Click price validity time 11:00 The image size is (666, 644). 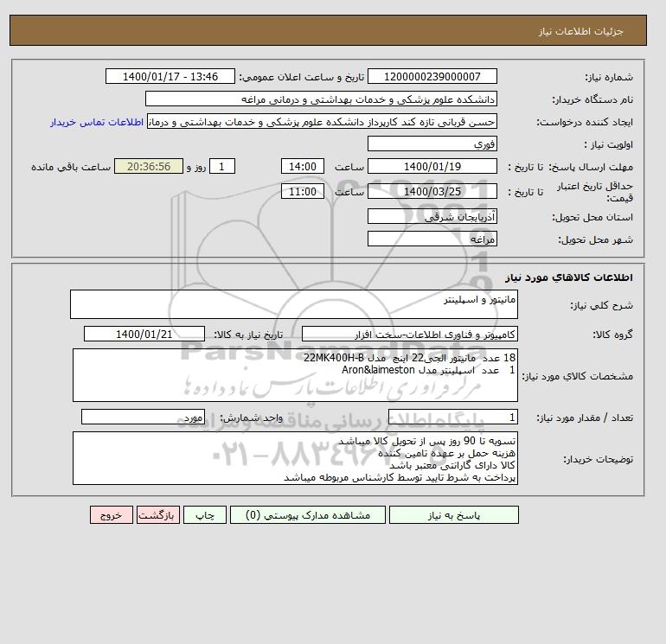point(303,191)
